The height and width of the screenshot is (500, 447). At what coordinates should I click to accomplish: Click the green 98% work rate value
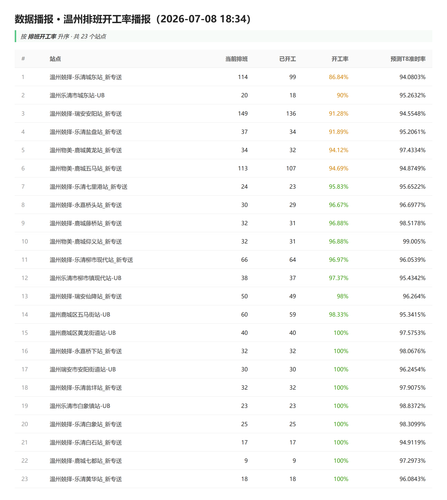coord(342,296)
